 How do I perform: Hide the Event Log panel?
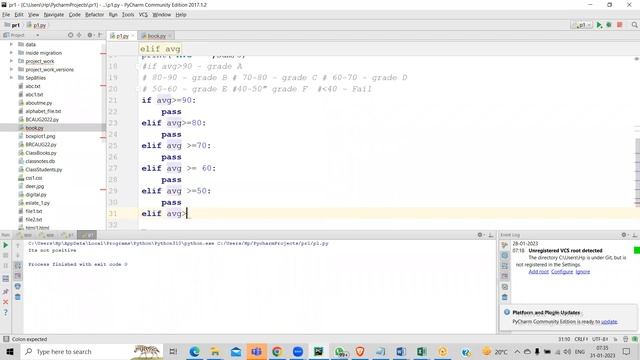634,235
